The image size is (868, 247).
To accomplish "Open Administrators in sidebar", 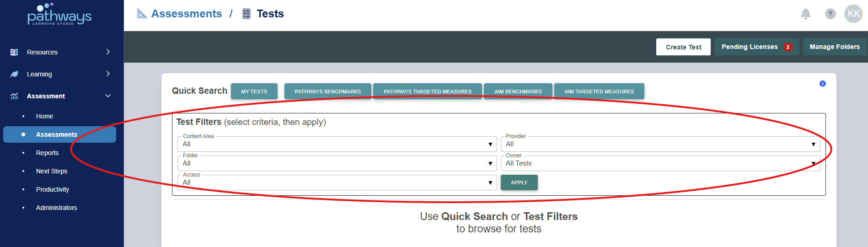I will 57,208.
